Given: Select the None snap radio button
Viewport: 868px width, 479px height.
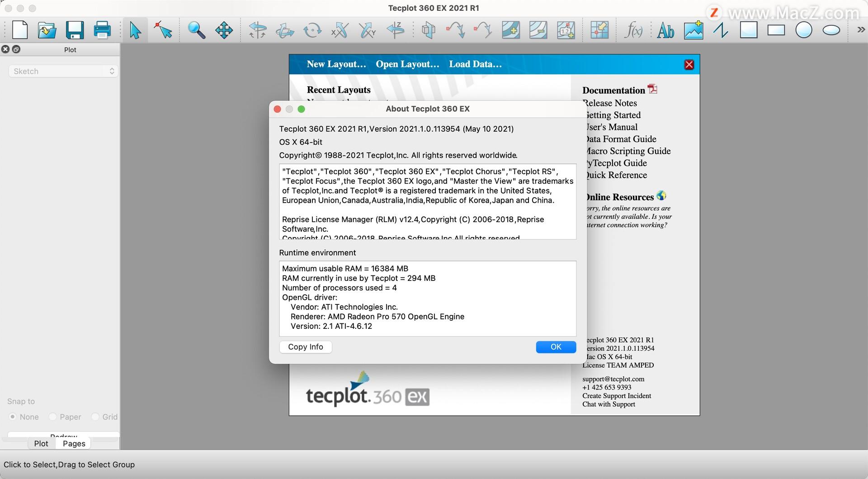Looking at the screenshot, I should [x=13, y=417].
